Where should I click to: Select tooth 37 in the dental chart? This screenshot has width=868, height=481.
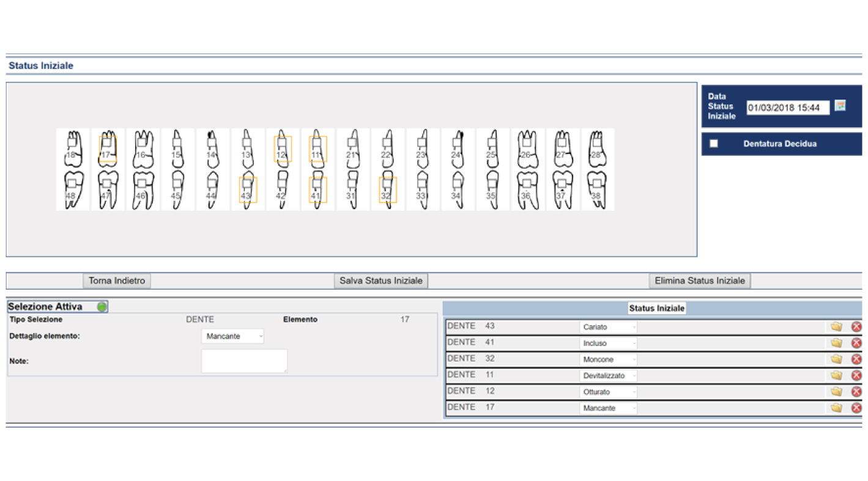point(562,190)
